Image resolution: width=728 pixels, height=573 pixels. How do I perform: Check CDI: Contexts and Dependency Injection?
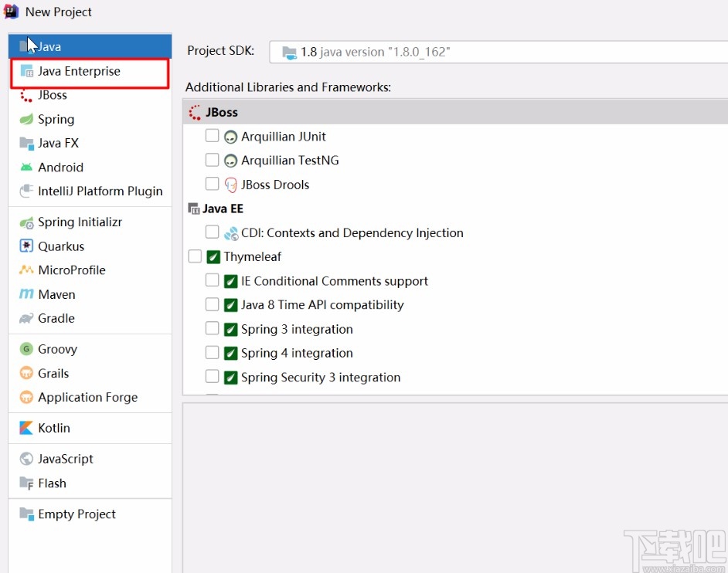pos(213,232)
